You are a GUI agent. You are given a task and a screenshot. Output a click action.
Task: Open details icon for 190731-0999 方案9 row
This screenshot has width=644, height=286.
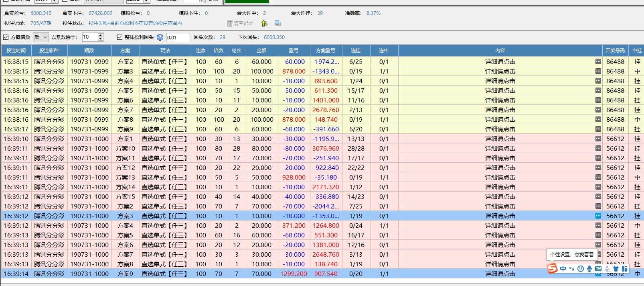[598, 129]
